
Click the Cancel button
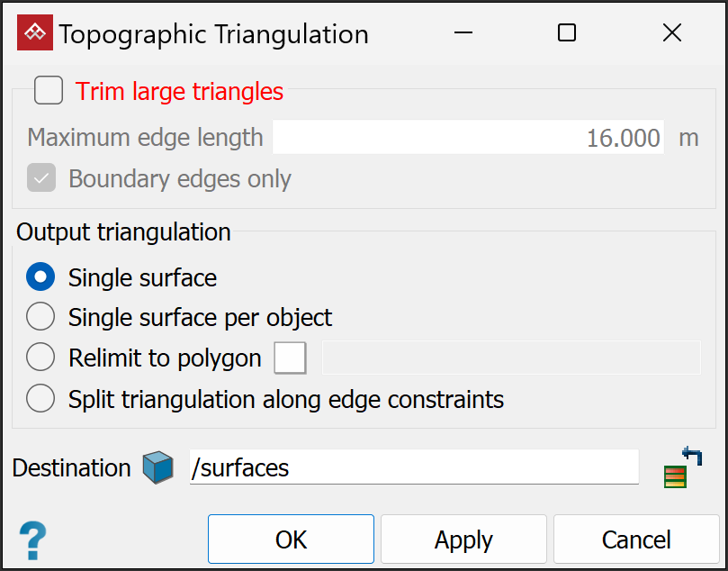pos(636,539)
